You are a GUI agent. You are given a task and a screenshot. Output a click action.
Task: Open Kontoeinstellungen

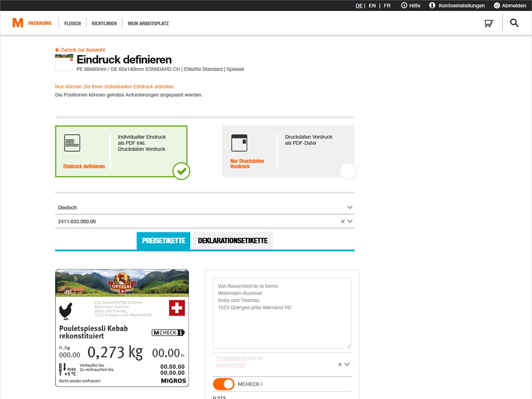pos(462,5)
